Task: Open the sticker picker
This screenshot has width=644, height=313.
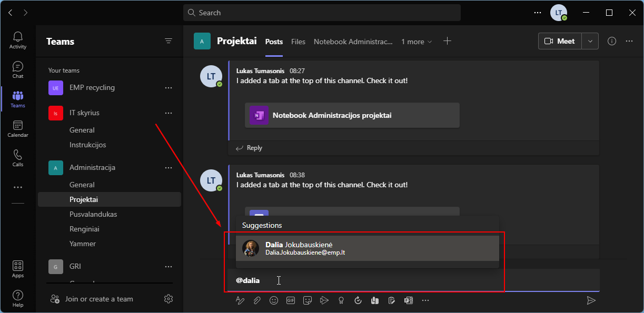Action: pyautogui.click(x=308, y=300)
